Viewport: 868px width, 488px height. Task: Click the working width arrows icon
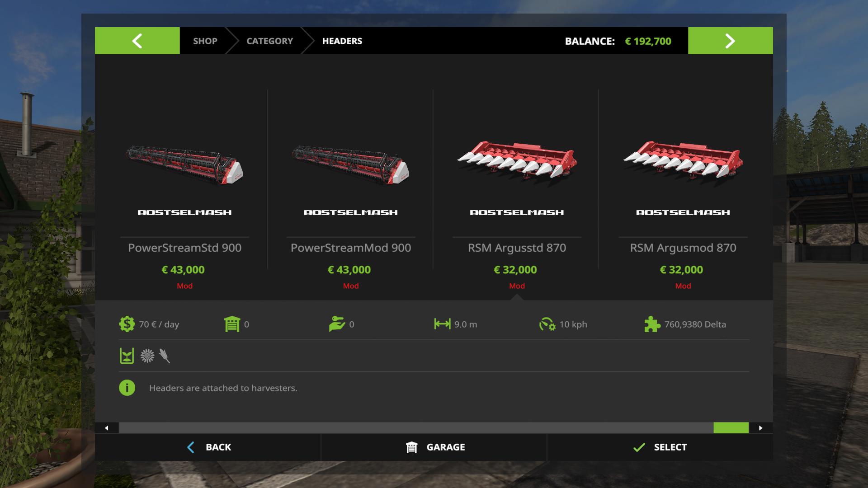442,324
